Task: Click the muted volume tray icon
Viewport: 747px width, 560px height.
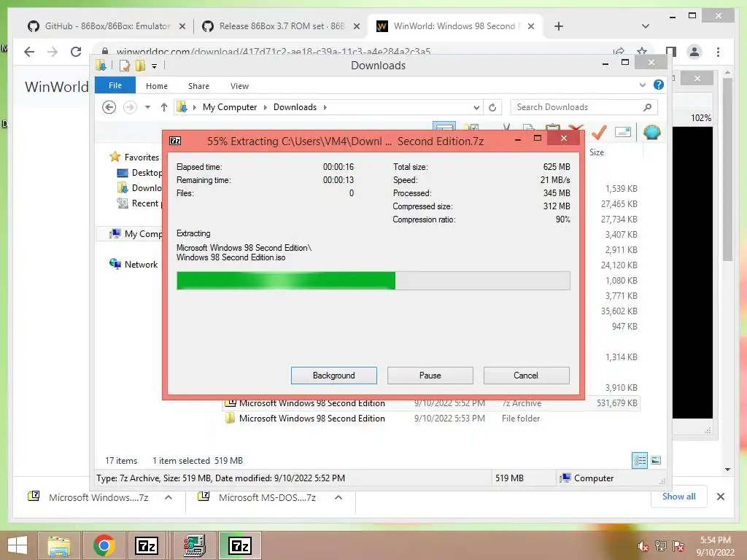Action: tap(643, 546)
